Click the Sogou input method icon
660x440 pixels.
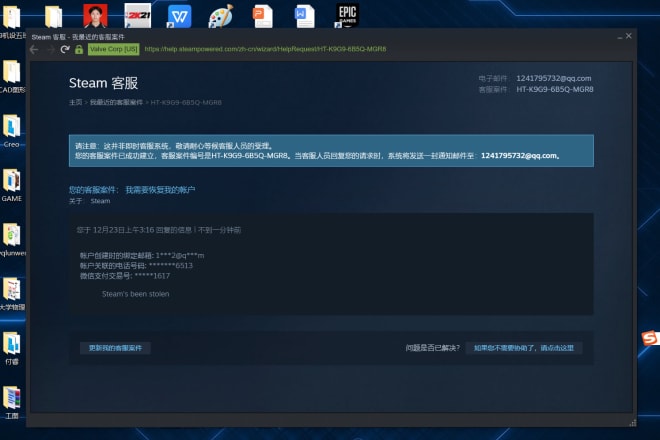[650, 338]
